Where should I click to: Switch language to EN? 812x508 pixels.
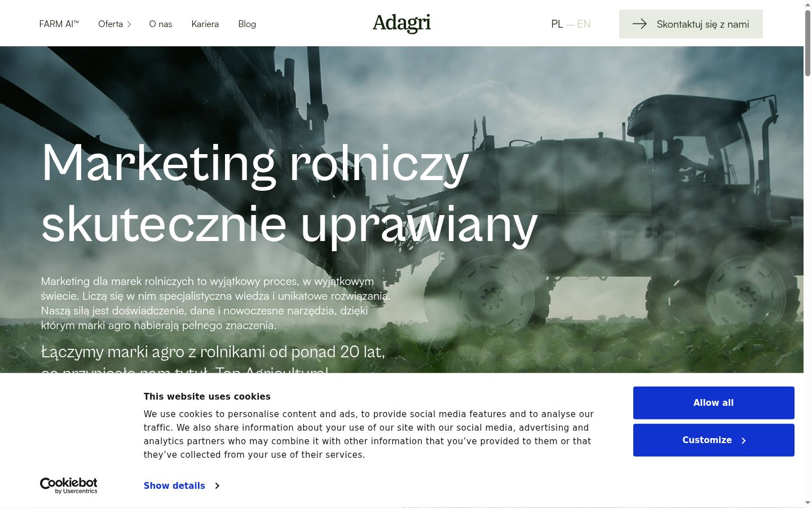pyautogui.click(x=584, y=24)
